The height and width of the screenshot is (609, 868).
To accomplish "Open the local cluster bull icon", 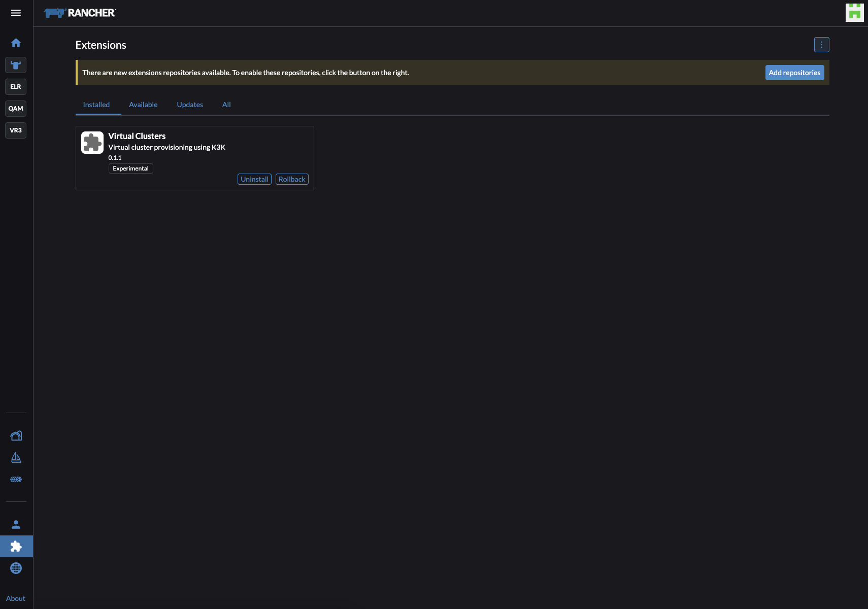I will [x=16, y=65].
